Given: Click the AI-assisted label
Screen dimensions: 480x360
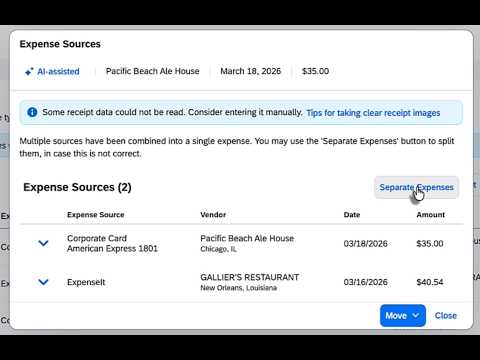Looking at the screenshot, I should 58,71.
